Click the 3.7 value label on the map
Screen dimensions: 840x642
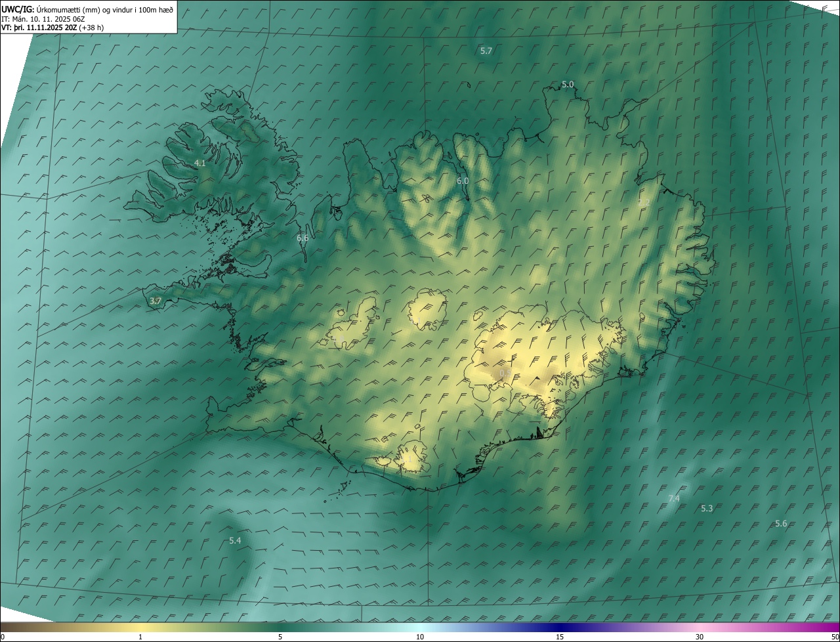pos(156,301)
